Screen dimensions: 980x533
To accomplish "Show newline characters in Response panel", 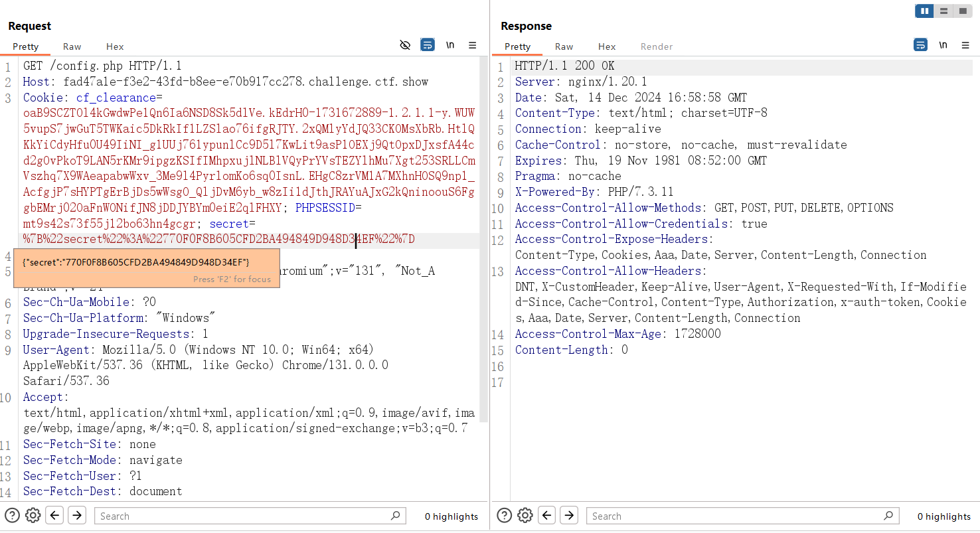I will click(x=943, y=45).
